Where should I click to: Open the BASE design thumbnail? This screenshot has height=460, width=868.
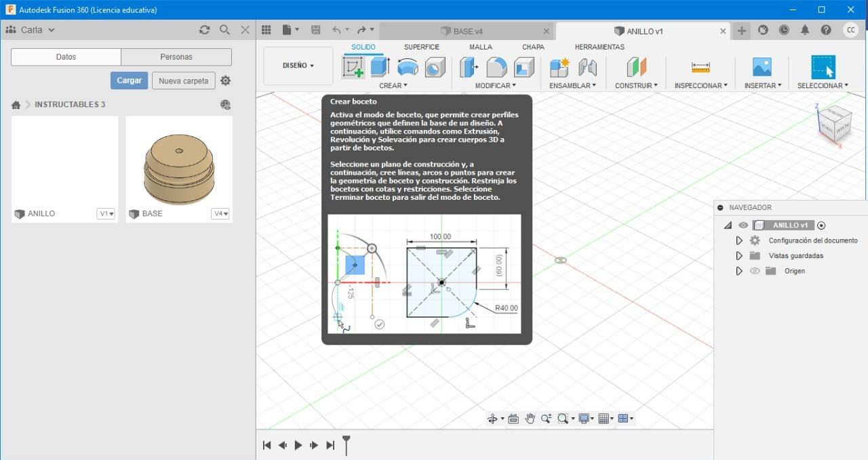pos(179,162)
